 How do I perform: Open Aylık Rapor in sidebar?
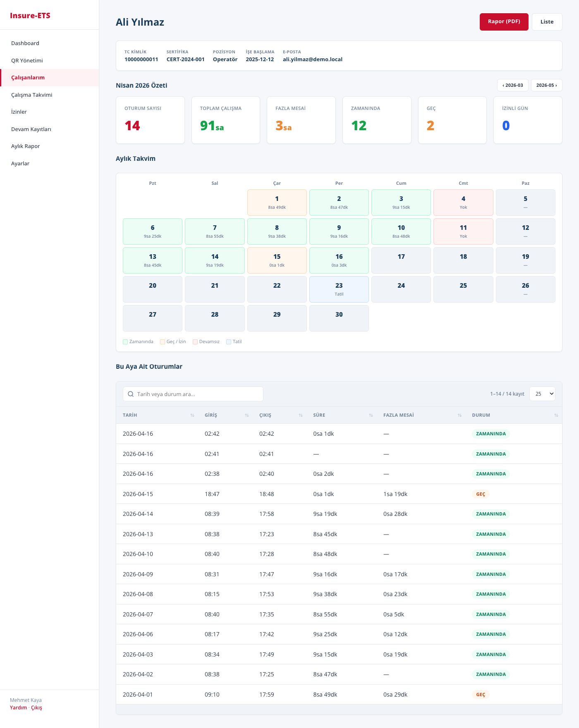click(x=26, y=146)
